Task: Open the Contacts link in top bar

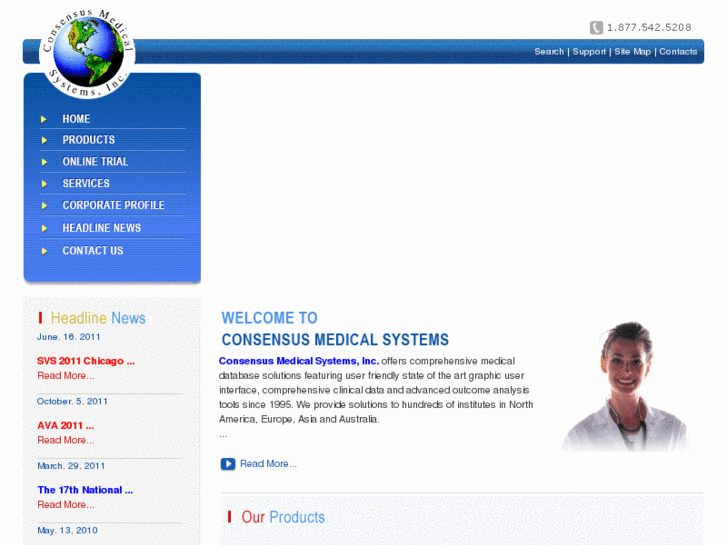Action: [678, 51]
